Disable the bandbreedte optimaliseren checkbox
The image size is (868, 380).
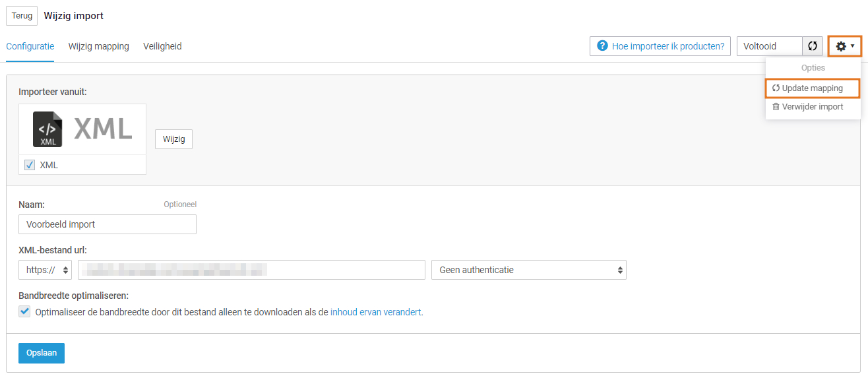24,311
